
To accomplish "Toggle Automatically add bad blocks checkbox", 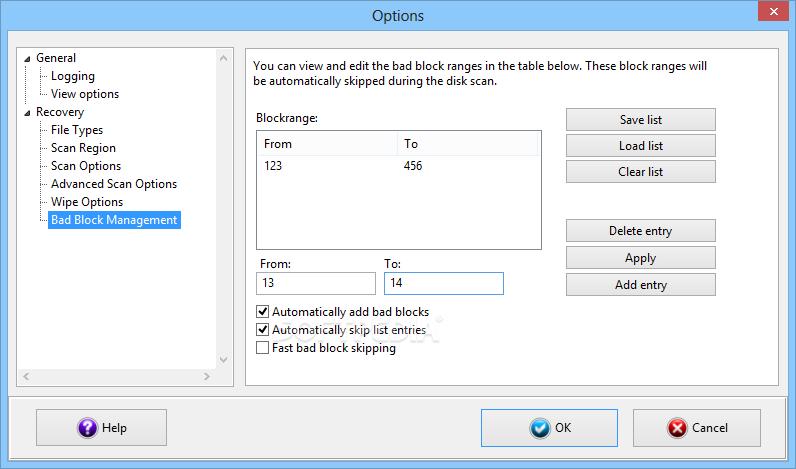I will tap(262, 312).
